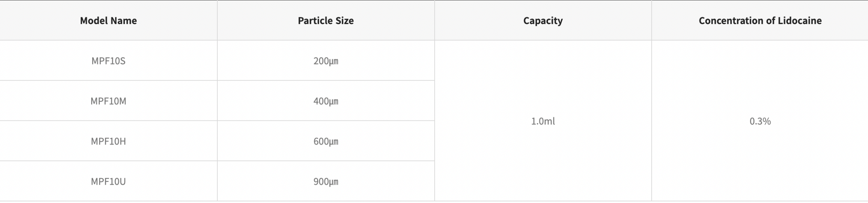
Task: Click the Particle Size column header
Action: (x=325, y=21)
